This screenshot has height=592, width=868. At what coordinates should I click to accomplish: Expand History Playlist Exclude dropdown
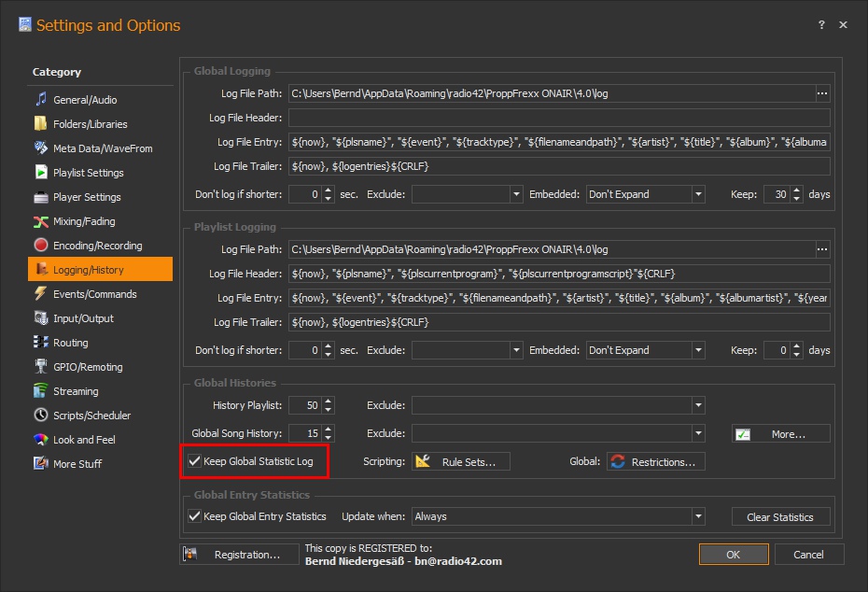click(x=697, y=405)
